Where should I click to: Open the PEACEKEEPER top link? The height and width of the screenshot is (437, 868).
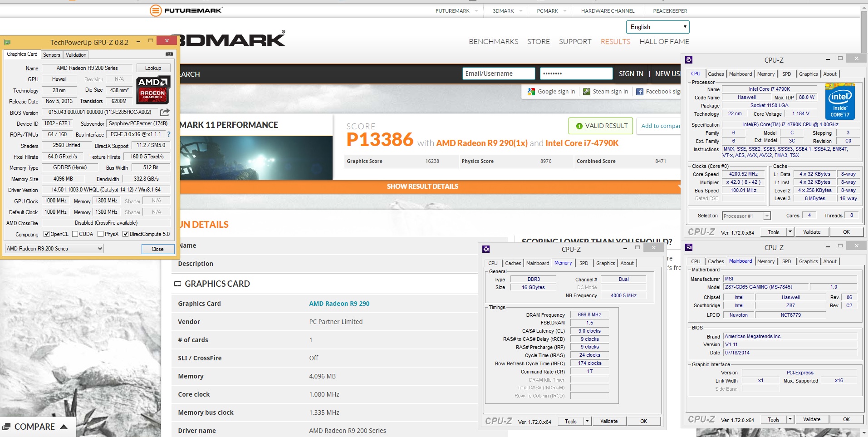[670, 11]
